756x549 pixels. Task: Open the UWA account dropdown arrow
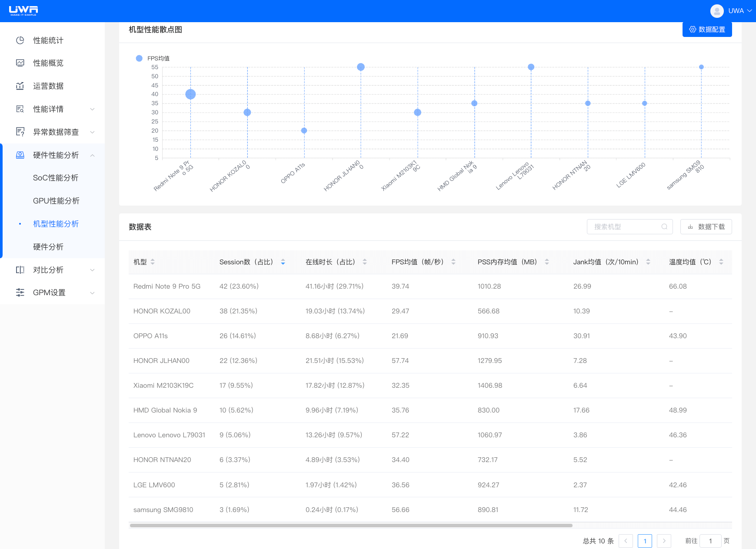749,11
